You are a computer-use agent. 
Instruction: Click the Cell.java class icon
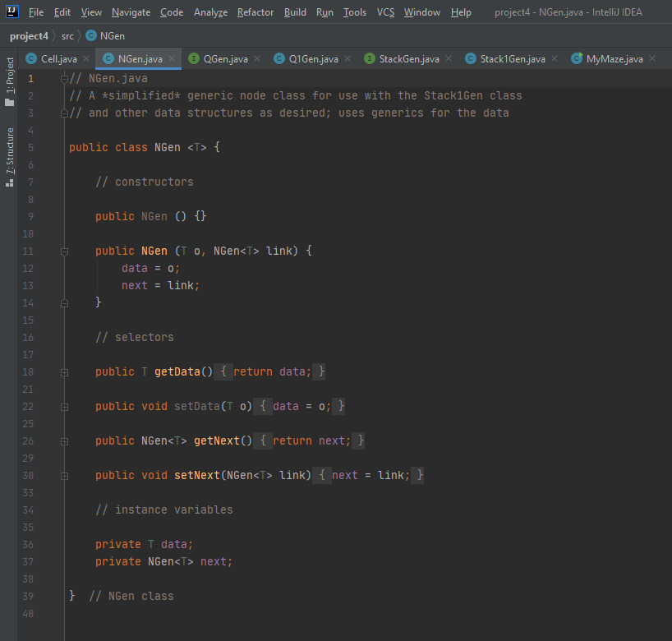(31, 58)
